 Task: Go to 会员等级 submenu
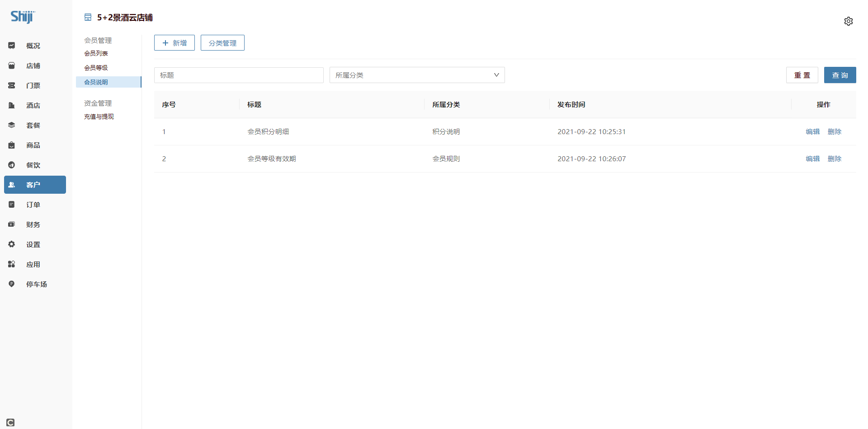tap(96, 68)
